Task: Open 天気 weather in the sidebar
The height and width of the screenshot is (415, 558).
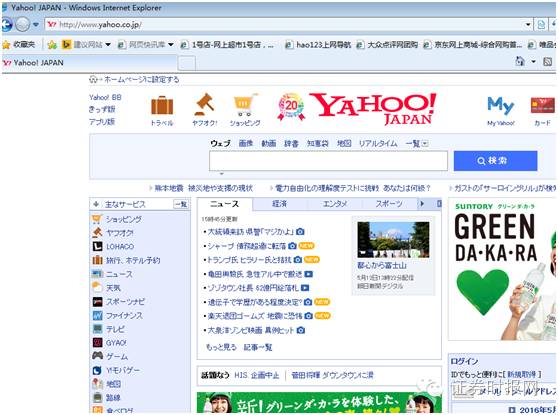Action: (114, 288)
